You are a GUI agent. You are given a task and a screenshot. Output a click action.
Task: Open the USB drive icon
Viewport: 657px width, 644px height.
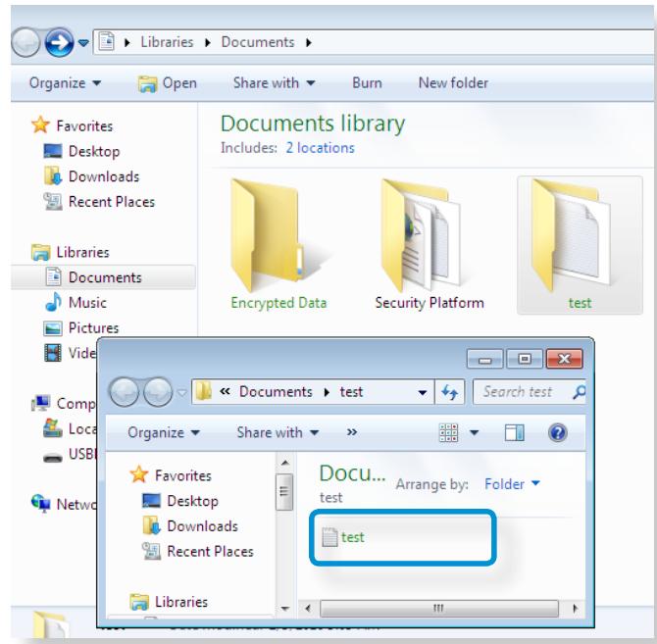click(53, 457)
